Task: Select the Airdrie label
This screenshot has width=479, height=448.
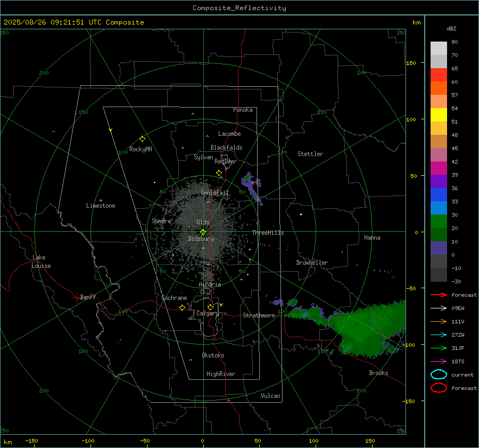Action: (x=210, y=284)
